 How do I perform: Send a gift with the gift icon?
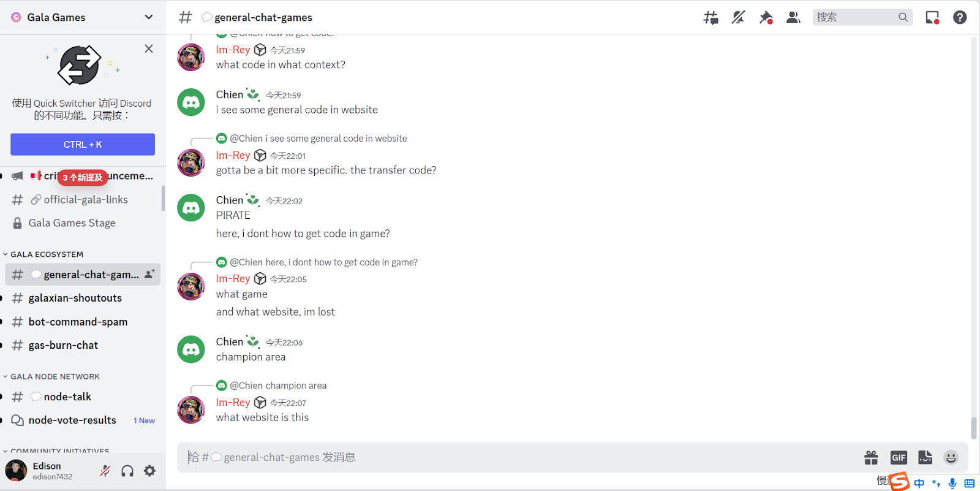[870, 457]
